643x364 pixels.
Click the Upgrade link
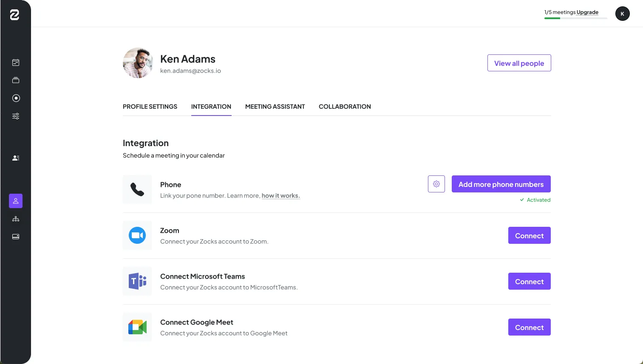click(587, 12)
